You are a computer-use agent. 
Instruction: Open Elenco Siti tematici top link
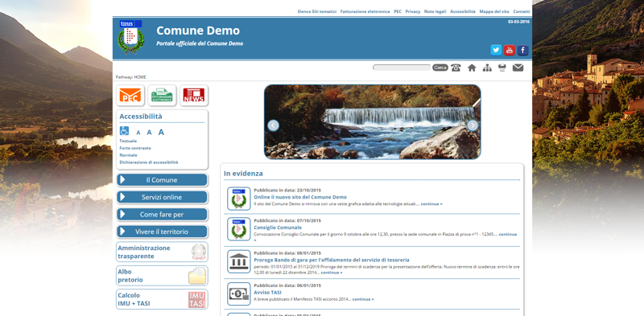tap(316, 11)
